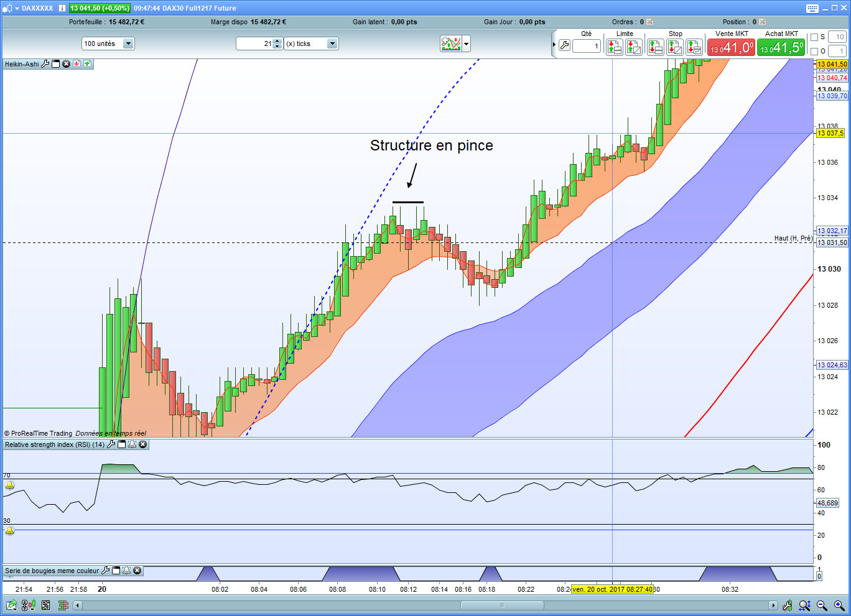The height and width of the screenshot is (616, 851).
Task: Click the Gain latent 0,00 pts value
Action: point(404,22)
